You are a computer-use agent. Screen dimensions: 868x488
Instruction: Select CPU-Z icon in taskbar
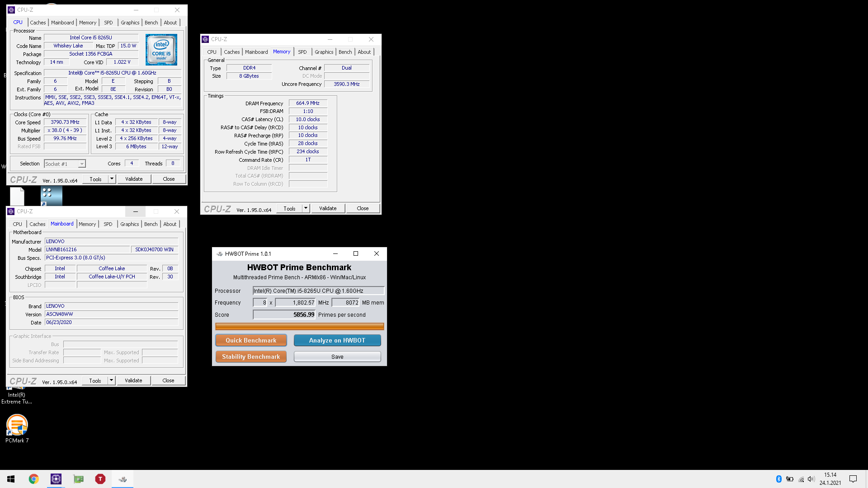tap(56, 479)
